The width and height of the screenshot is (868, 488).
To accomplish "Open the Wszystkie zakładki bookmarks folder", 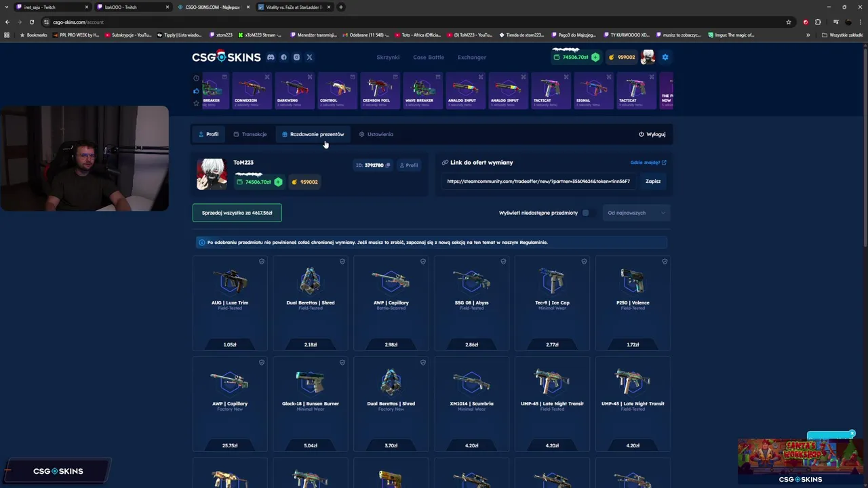I will [x=843, y=35].
